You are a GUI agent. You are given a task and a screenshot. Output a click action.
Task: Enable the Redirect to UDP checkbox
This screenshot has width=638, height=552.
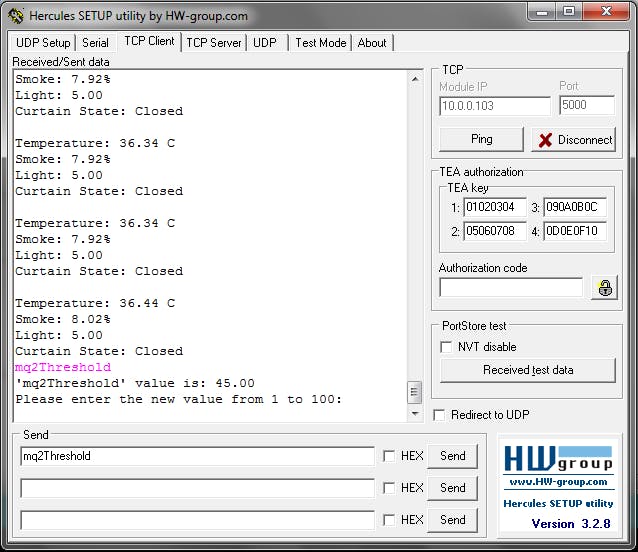[x=439, y=415]
